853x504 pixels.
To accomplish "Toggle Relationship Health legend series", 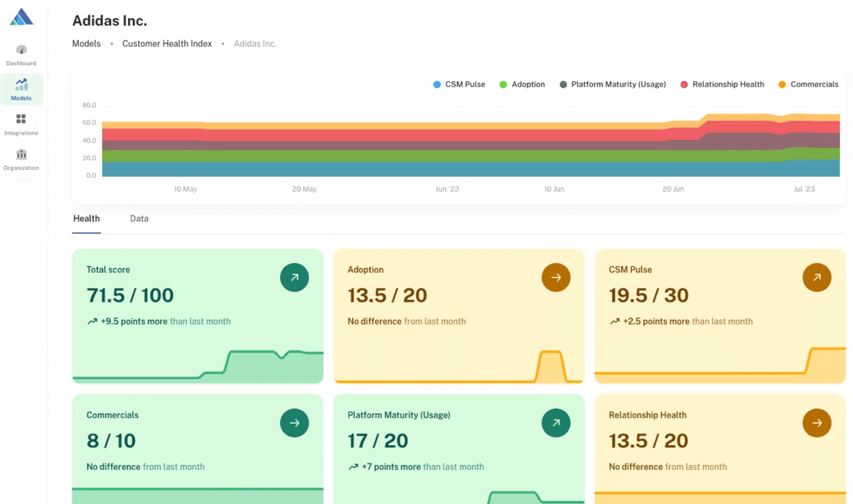I will [722, 85].
